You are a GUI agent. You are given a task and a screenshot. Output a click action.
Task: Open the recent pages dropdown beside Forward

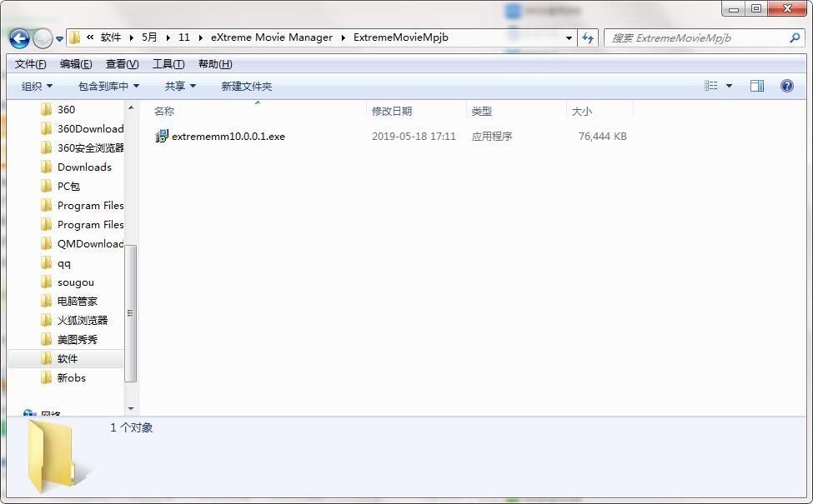pyautogui.click(x=60, y=39)
